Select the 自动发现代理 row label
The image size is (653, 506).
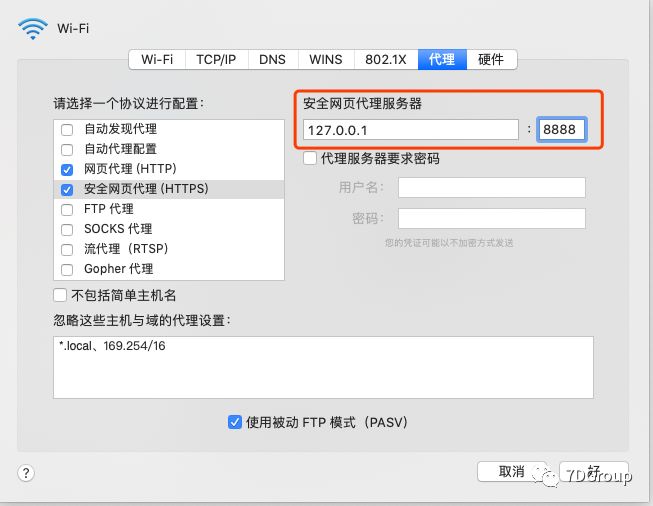coord(120,129)
